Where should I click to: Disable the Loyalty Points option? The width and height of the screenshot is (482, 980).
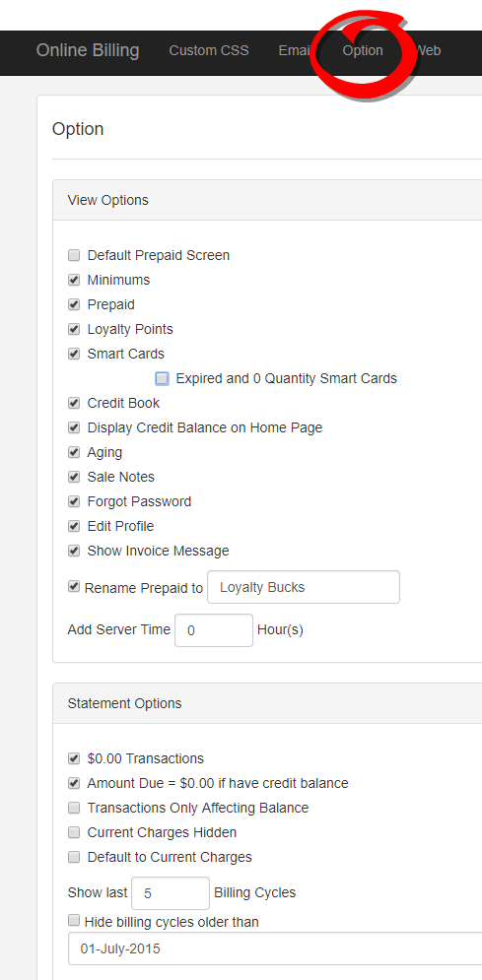coord(74,329)
